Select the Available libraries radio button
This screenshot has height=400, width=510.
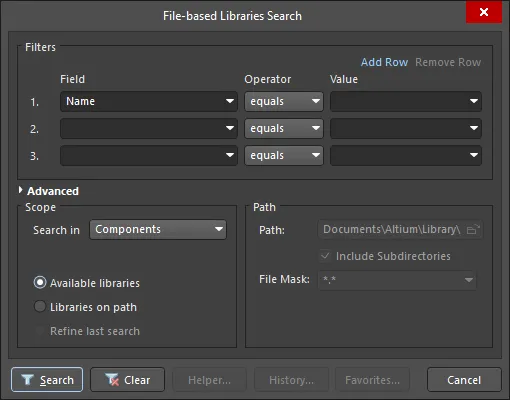(40, 283)
